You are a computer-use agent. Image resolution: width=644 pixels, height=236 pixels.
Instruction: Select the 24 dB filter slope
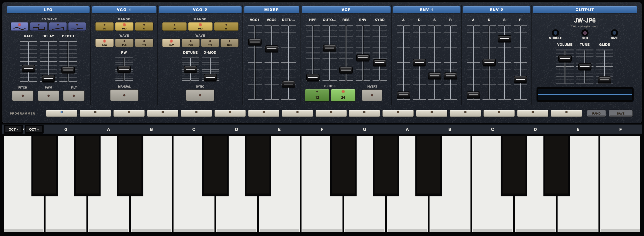coord(343,95)
